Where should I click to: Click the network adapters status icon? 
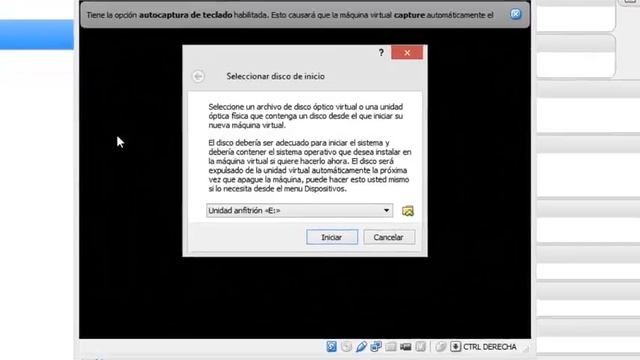376,347
